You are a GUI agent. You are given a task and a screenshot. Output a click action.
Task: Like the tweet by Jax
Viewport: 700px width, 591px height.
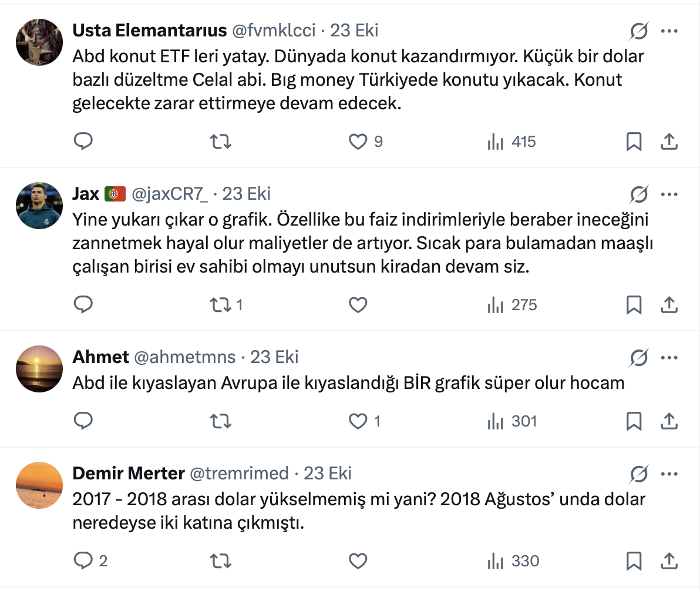pos(358,305)
